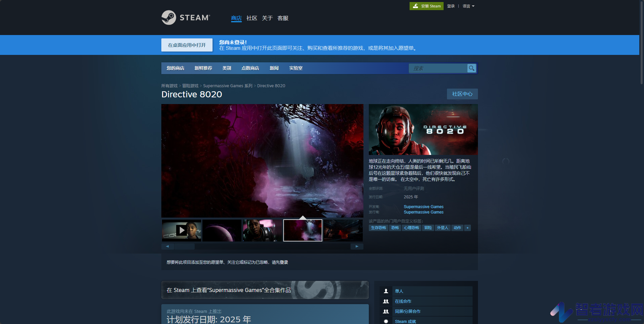This screenshot has height=324, width=644.
Task: Click the plus icon after the tags
Action: [x=468, y=228]
